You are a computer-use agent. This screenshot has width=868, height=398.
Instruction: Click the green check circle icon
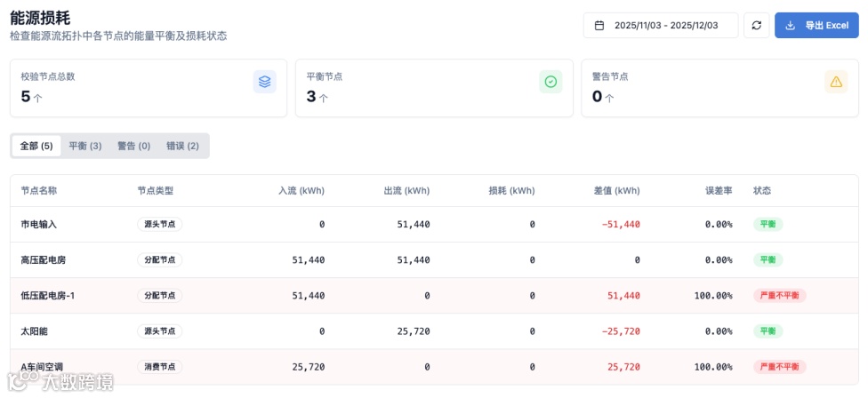[551, 82]
